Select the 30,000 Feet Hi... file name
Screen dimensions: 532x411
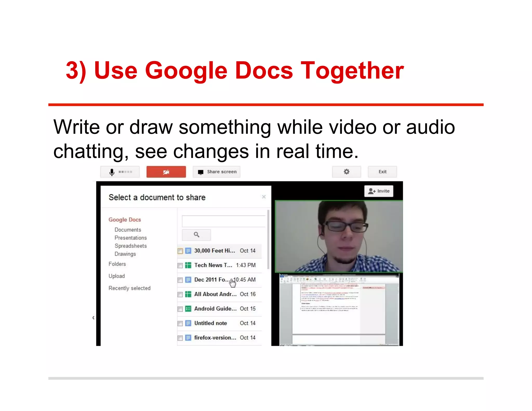(215, 251)
